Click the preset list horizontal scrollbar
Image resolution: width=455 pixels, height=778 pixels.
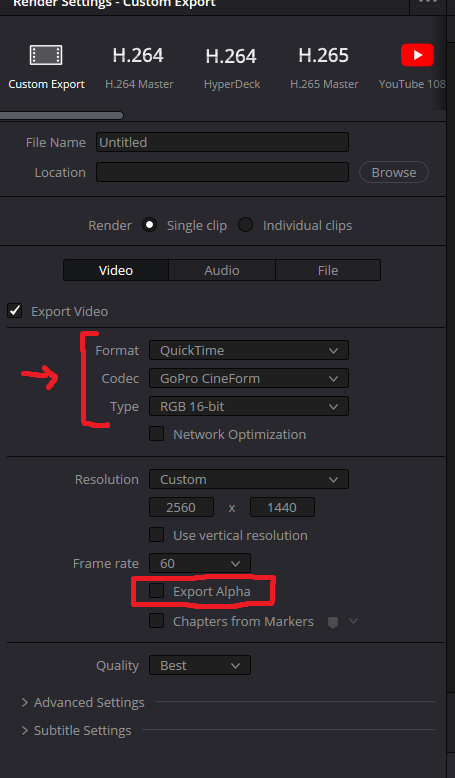62,116
